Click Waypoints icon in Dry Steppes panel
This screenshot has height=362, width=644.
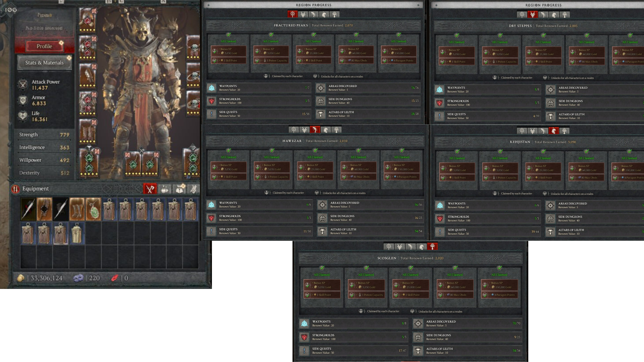pos(439,89)
